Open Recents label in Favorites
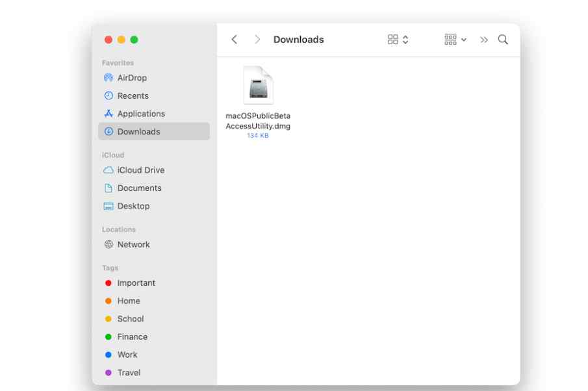 [x=133, y=95]
